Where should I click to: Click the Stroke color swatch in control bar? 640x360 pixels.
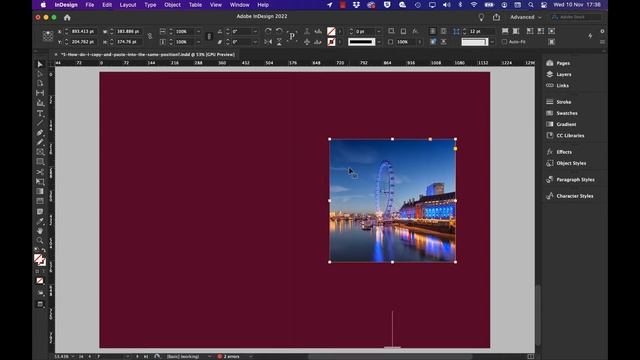point(331,42)
